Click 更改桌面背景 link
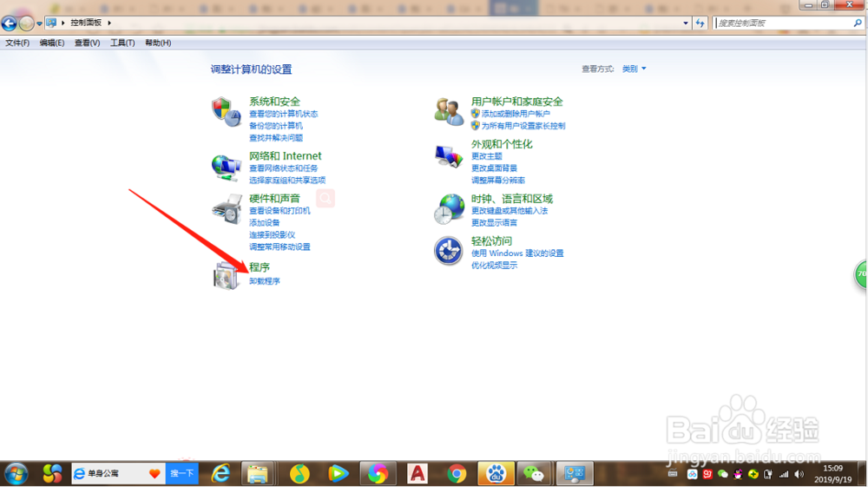 click(494, 168)
